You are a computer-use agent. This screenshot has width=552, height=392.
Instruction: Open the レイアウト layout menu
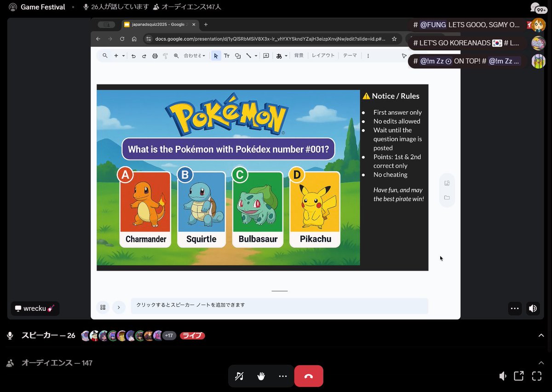point(323,55)
